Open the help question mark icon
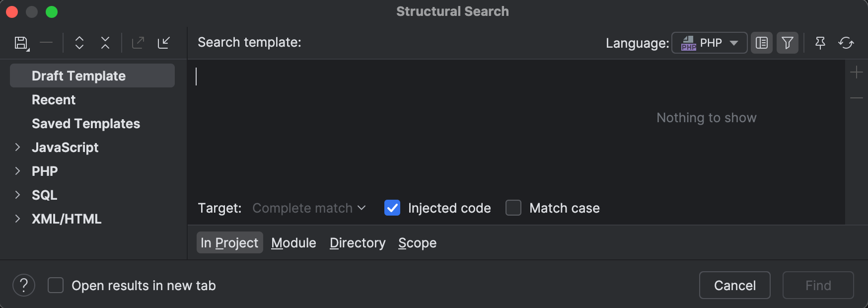 23,285
